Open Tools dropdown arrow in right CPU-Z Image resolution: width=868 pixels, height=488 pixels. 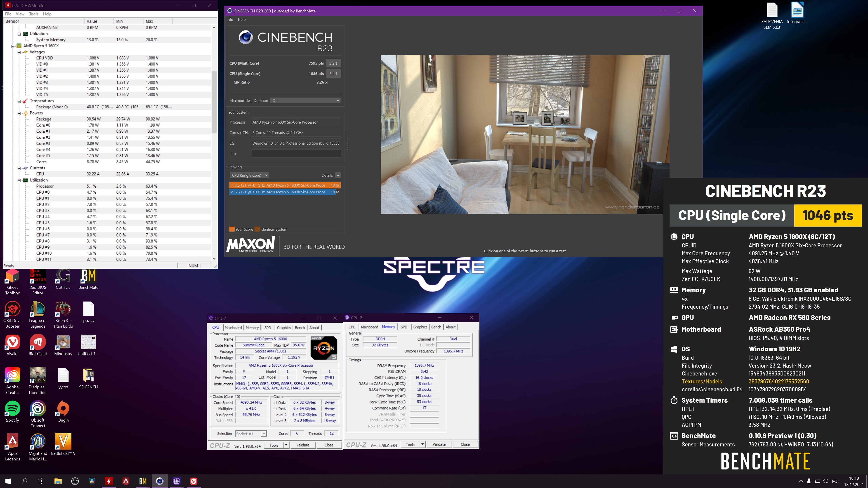tap(422, 444)
